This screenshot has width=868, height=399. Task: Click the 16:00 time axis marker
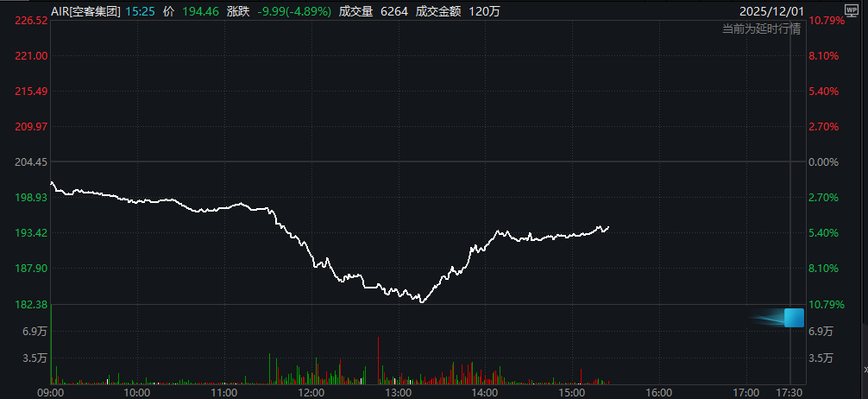click(658, 392)
